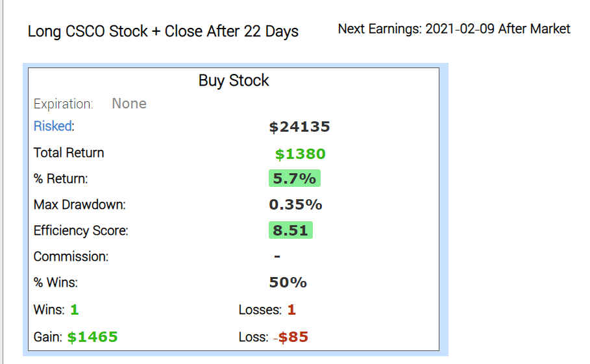
Task: Click the Efficiency Score label
Action: 80,231
